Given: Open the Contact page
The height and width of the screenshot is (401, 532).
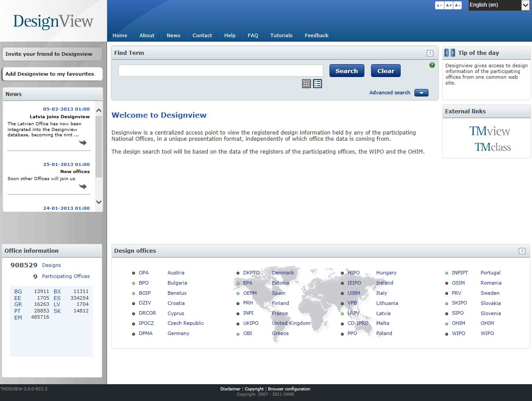Looking at the screenshot, I should 202,35.
